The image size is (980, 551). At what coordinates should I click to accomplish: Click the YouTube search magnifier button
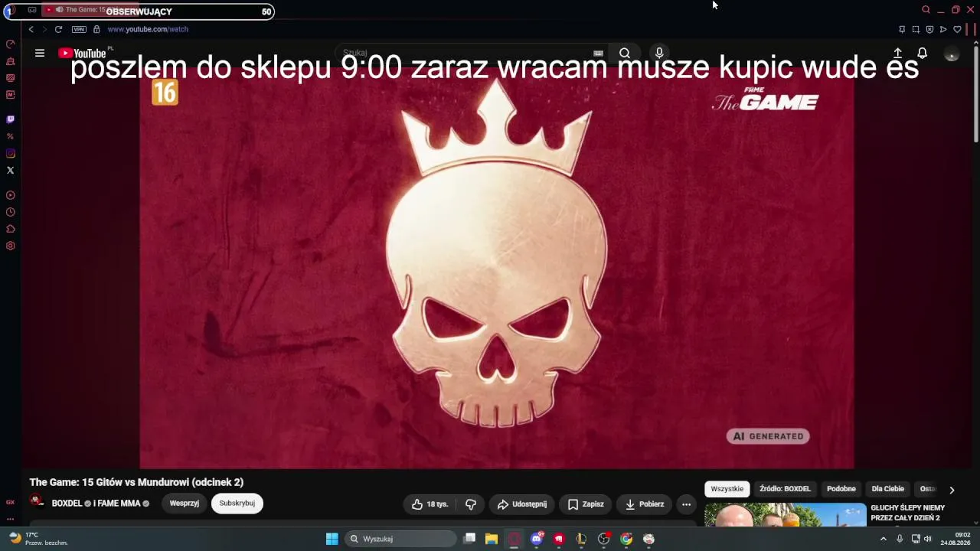click(x=625, y=53)
